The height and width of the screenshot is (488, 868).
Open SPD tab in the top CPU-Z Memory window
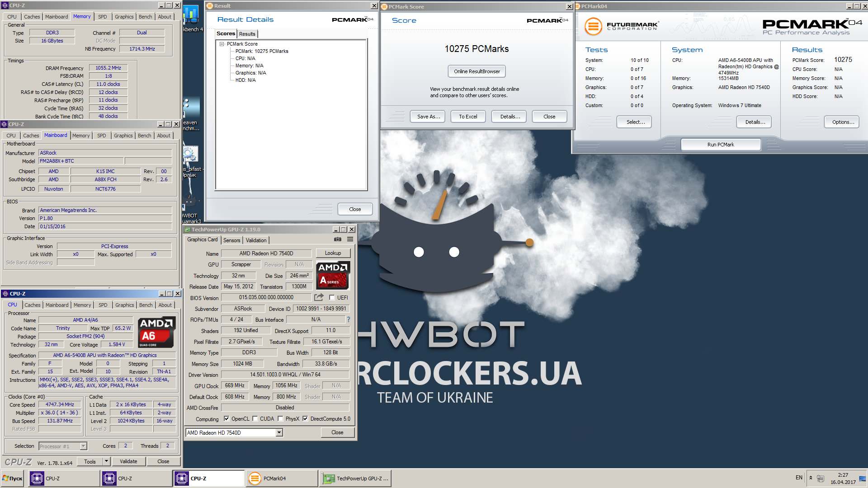103,17
